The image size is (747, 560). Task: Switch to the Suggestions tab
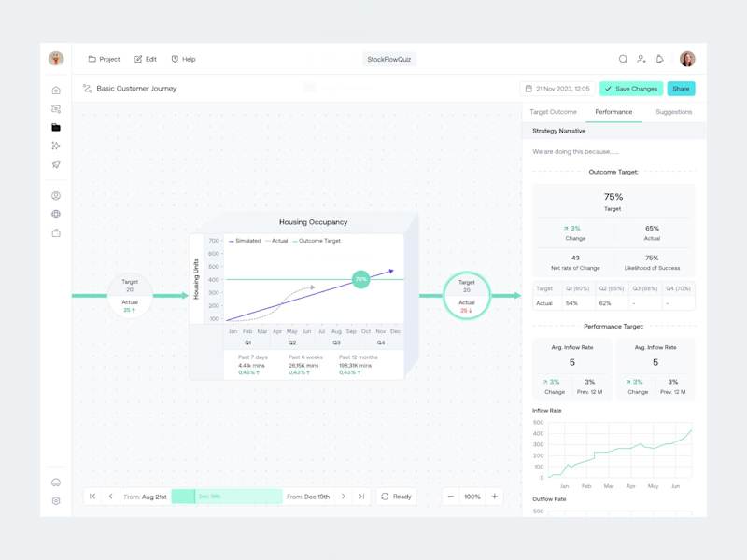674,111
